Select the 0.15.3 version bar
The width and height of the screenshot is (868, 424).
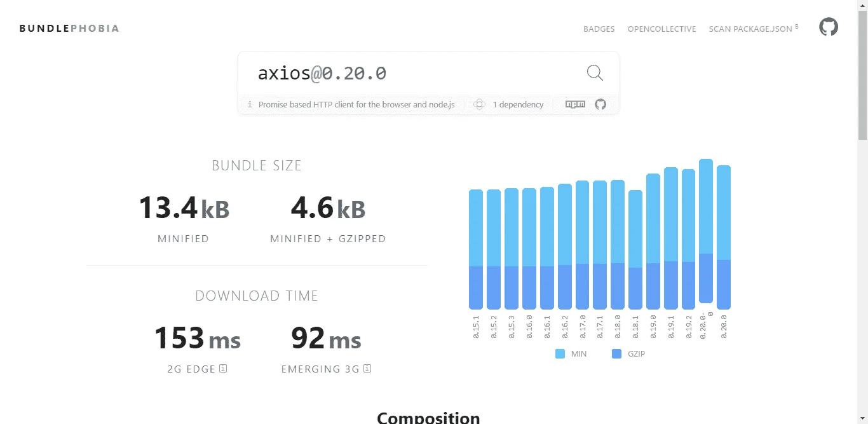coord(512,249)
